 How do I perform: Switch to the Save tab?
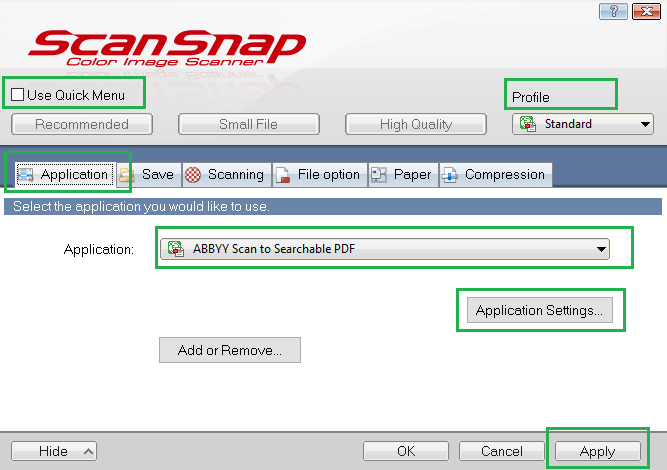pyautogui.click(x=149, y=175)
